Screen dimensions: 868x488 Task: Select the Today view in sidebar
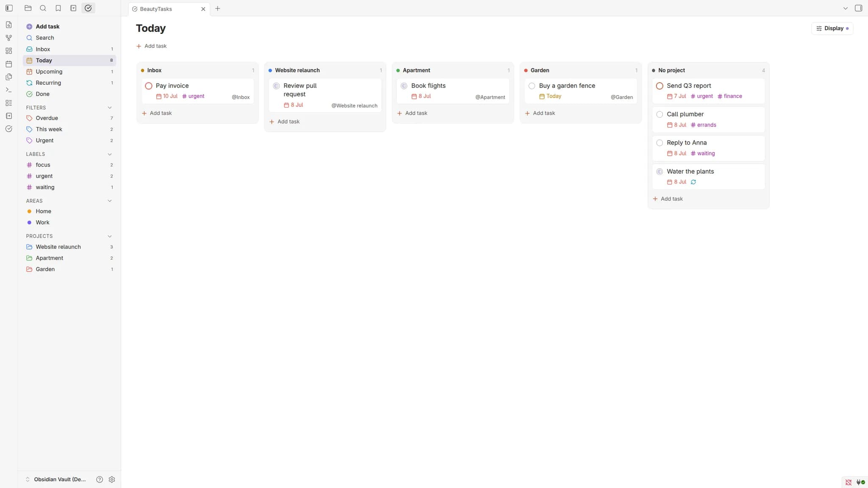[70, 61]
